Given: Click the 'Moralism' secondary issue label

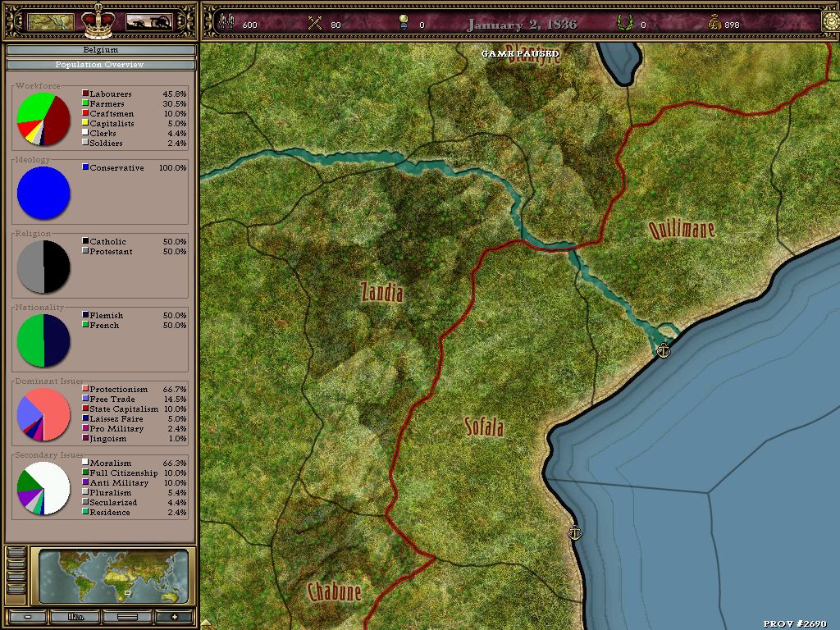Looking at the screenshot, I should coord(111,463).
